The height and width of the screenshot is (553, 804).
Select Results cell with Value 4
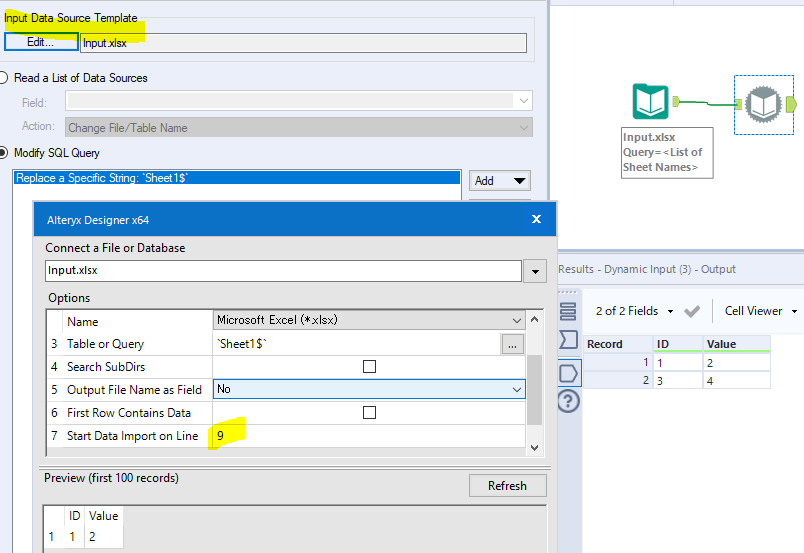[x=737, y=381]
